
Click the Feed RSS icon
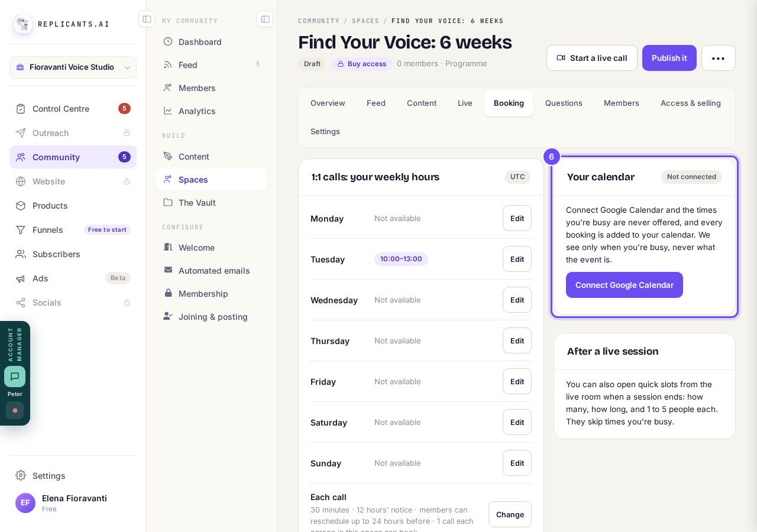point(168,64)
